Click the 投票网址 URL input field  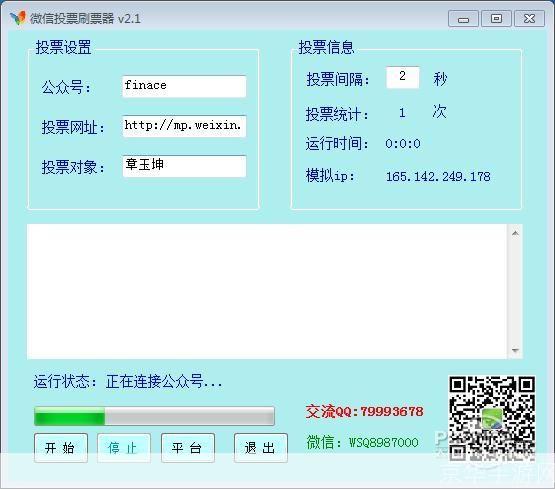click(x=184, y=126)
